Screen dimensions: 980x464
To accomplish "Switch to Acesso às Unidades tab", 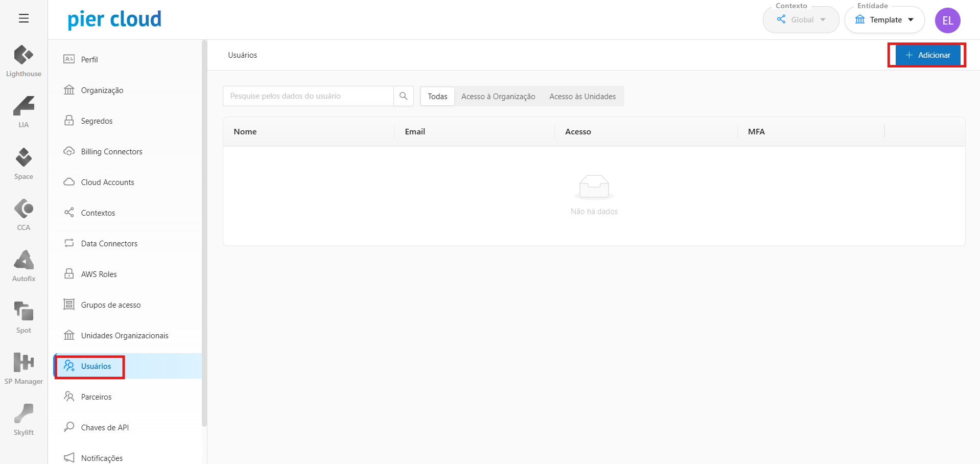I will pyautogui.click(x=582, y=97).
